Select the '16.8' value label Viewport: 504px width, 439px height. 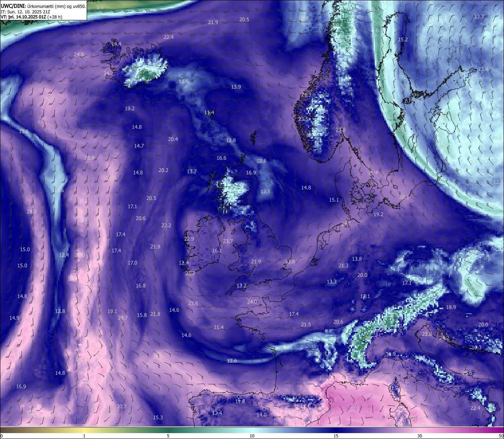tap(141, 285)
